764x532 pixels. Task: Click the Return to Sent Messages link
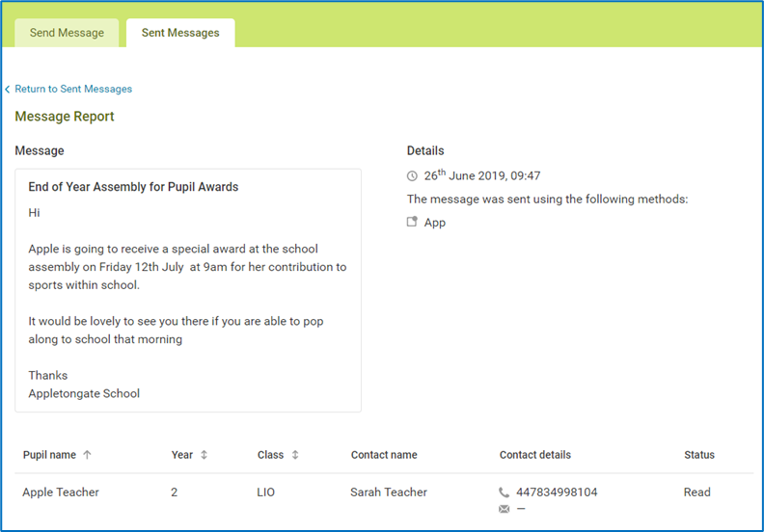click(73, 89)
